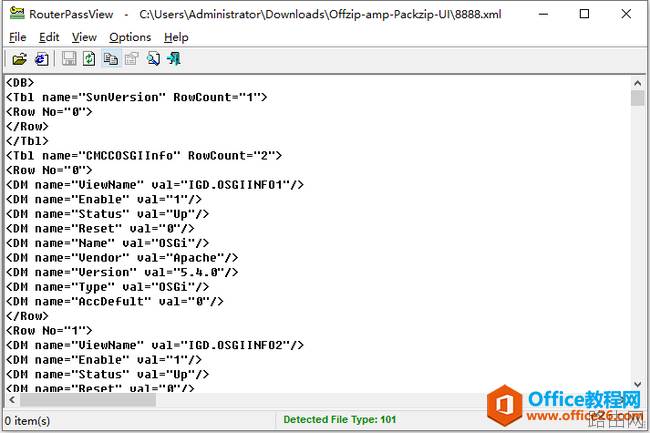This screenshot has height=433, width=650.
Task: Click the '</Tbl>' line
Action: pos(27,141)
